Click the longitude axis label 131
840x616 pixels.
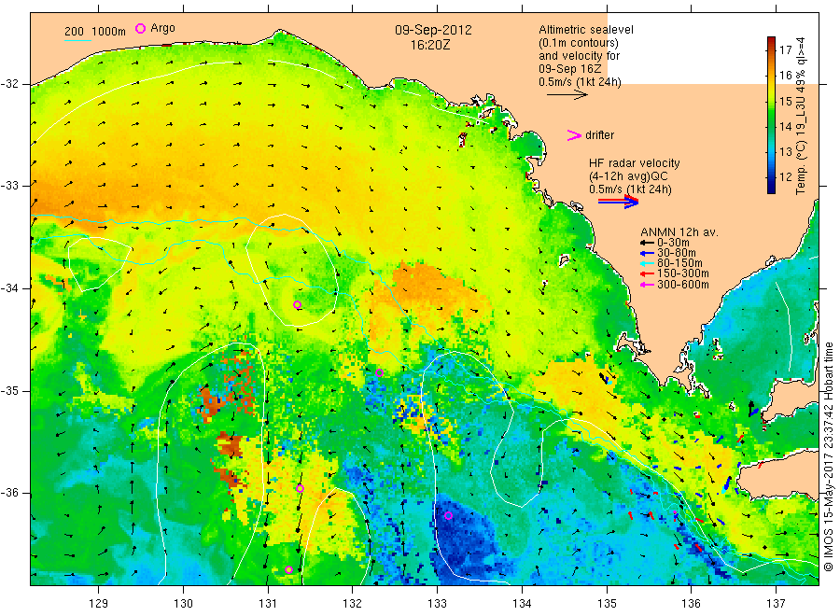point(268,604)
